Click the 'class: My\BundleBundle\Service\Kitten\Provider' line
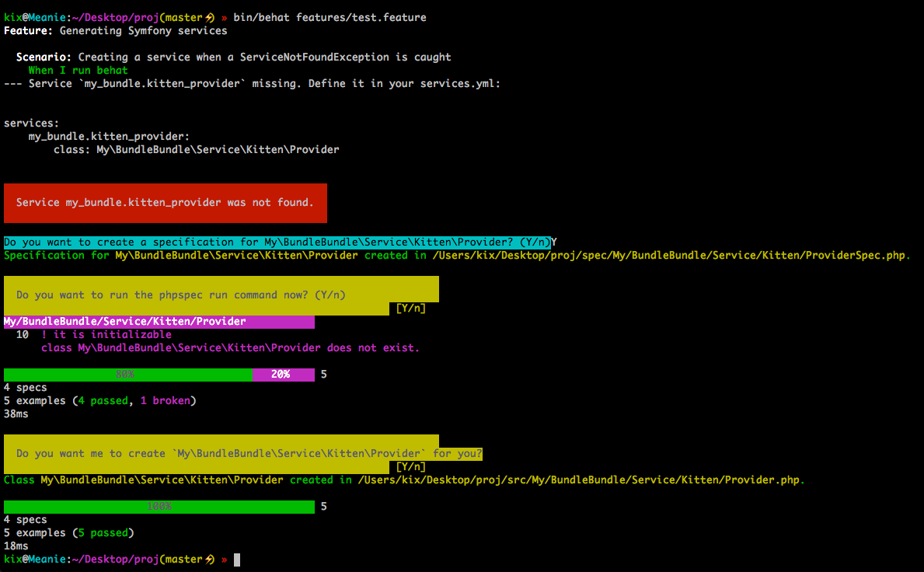The height and width of the screenshot is (572, 924). [197, 150]
